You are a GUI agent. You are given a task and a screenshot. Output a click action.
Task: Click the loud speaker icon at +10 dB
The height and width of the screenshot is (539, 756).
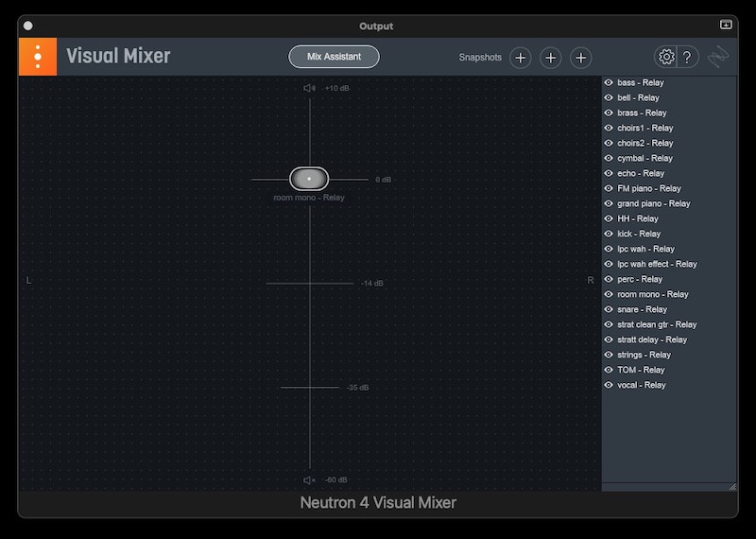pyautogui.click(x=309, y=88)
